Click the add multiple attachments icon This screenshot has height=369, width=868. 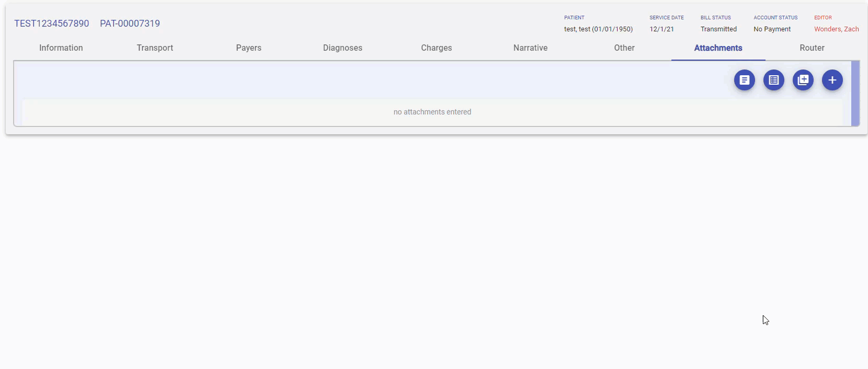coord(803,80)
